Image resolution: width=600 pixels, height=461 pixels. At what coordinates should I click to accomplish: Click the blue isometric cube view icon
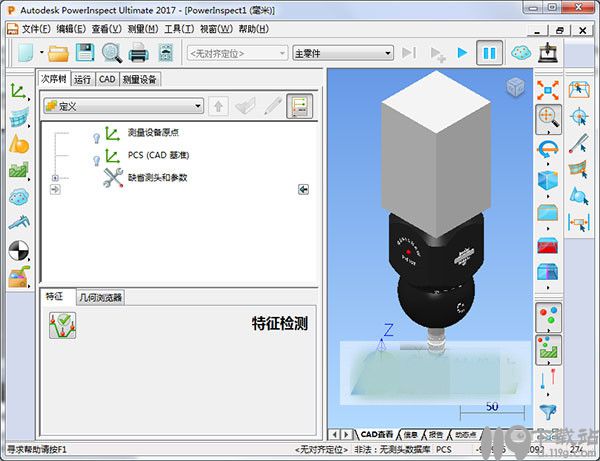548,180
